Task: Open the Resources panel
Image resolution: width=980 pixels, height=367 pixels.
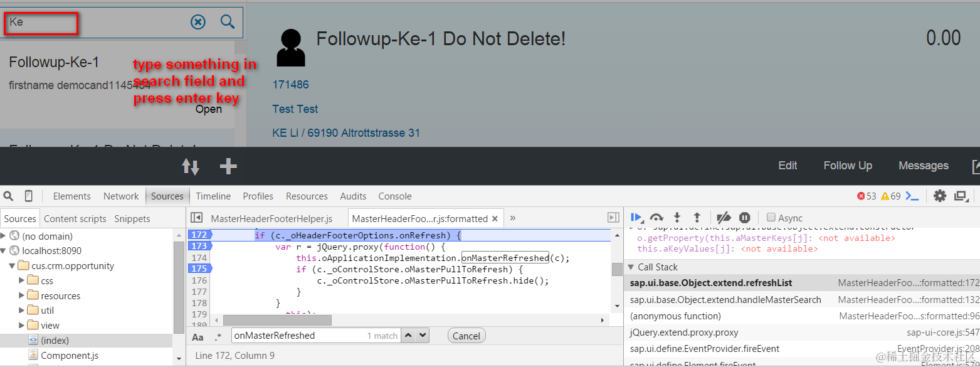Action: point(307,196)
